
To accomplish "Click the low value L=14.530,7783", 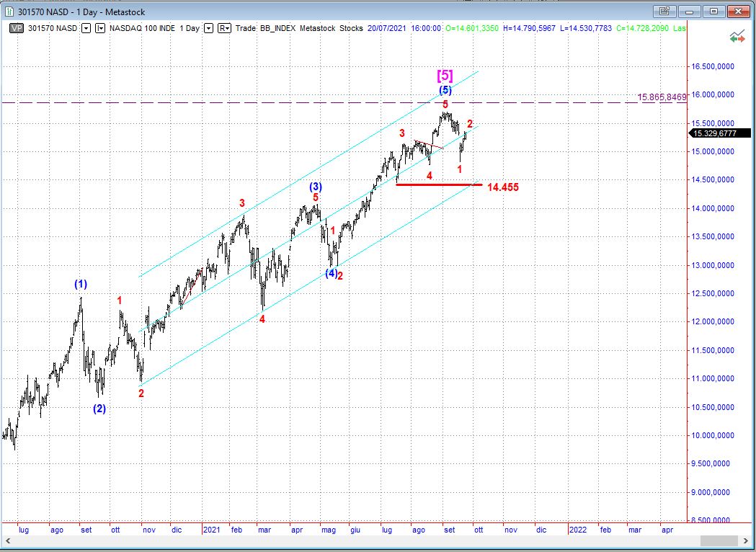I will click(586, 28).
